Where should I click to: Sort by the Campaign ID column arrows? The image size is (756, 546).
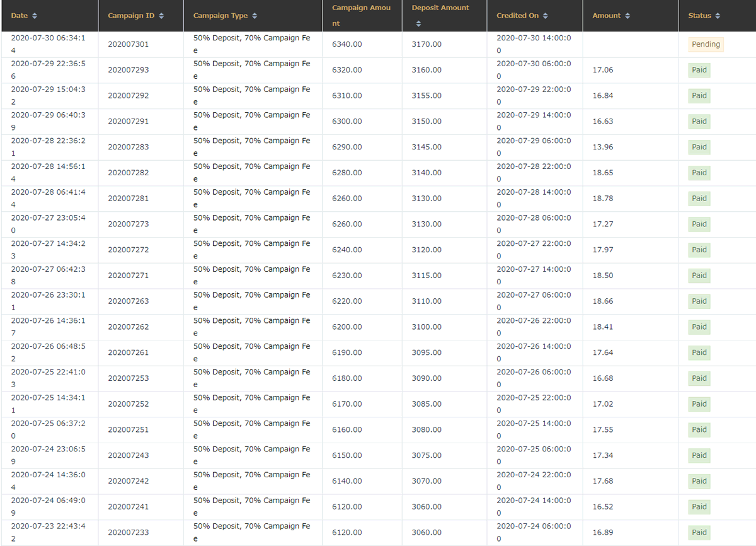pos(162,16)
